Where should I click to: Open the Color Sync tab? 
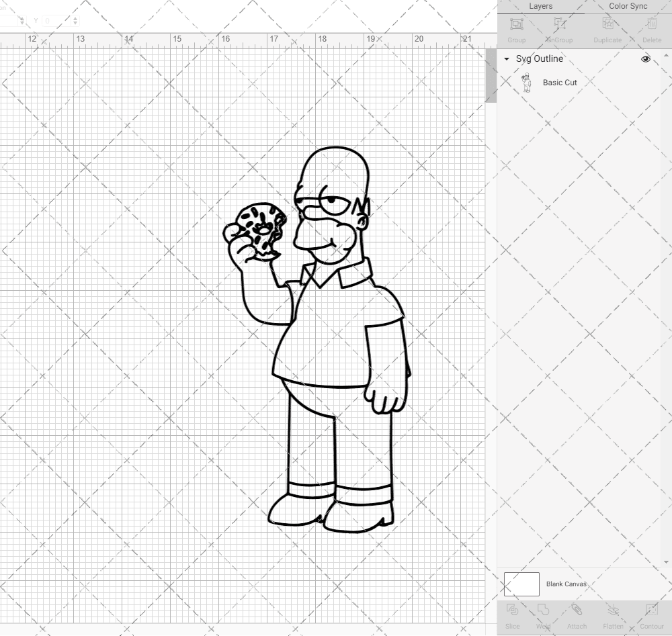point(628,7)
